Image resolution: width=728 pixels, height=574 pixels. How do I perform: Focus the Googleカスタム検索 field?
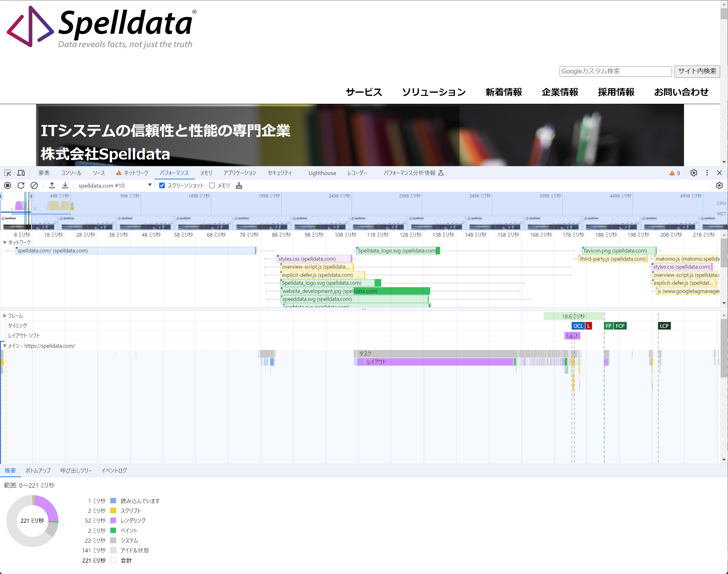[615, 71]
